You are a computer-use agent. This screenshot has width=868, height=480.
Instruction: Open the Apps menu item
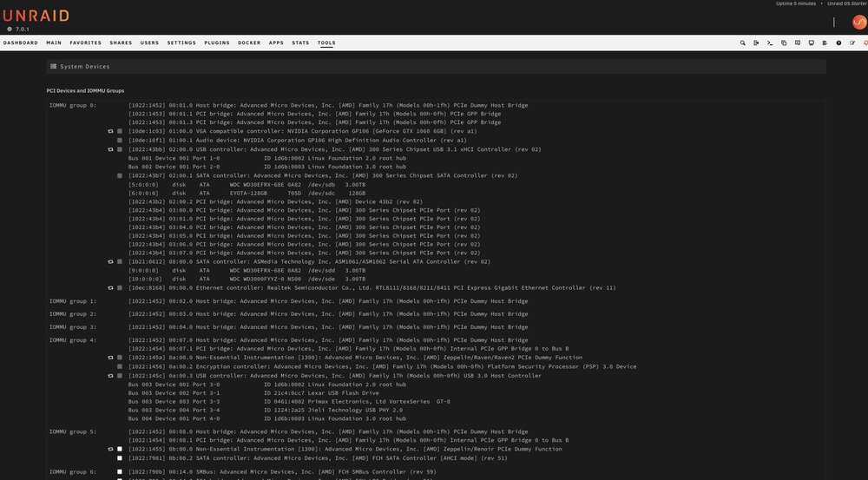(276, 43)
